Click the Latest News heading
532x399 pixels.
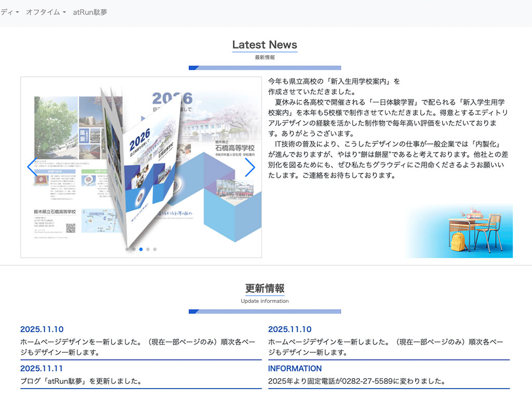tap(264, 45)
